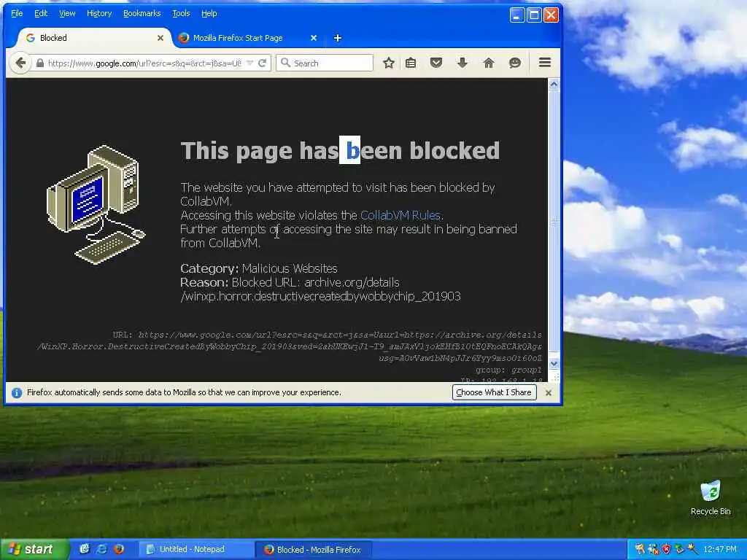Open the Tools menu

(181, 13)
